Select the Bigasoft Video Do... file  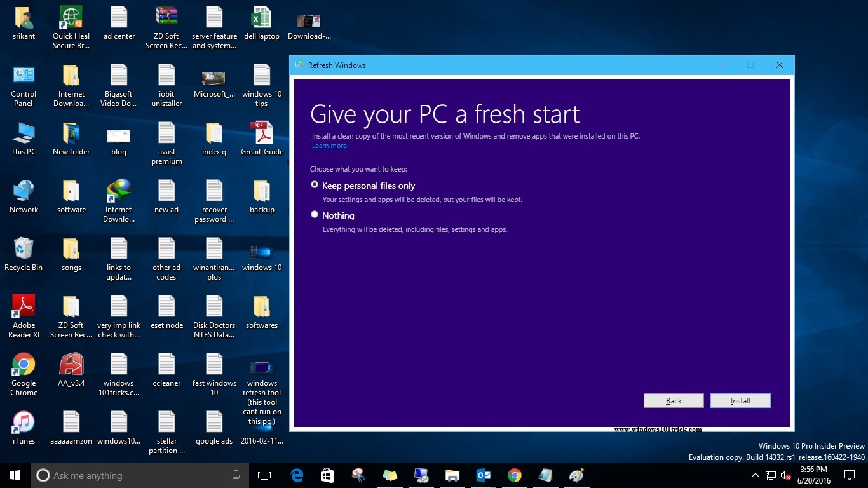[119, 86]
